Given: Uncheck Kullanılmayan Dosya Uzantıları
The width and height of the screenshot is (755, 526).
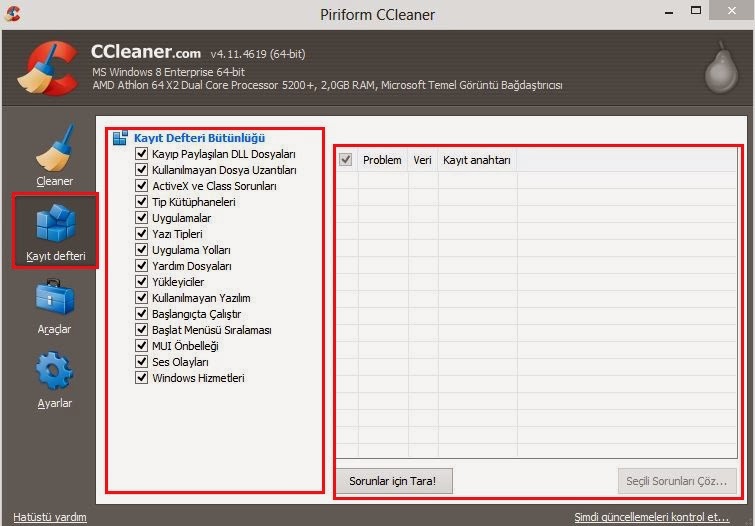Looking at the screenshot, I should coord(141,170).
